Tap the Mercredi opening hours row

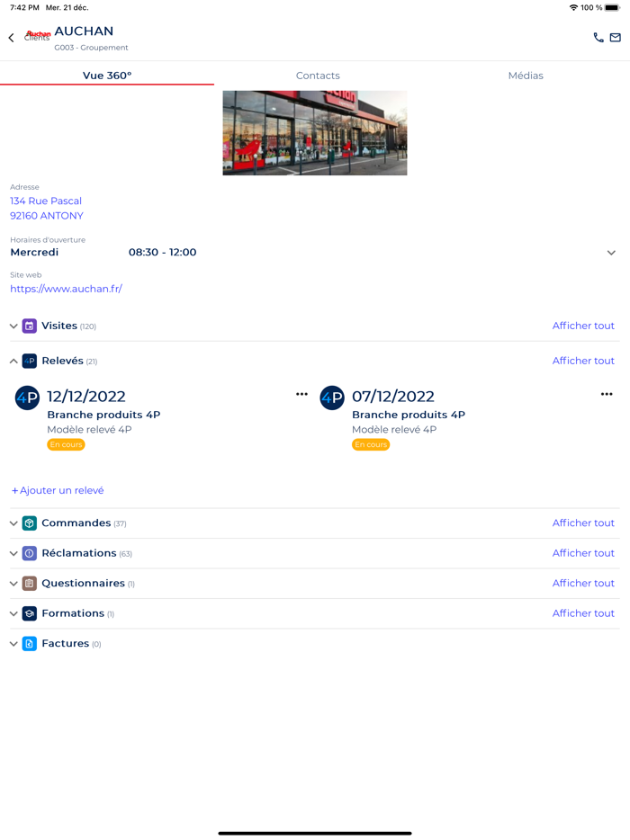(x=315, y=253)
